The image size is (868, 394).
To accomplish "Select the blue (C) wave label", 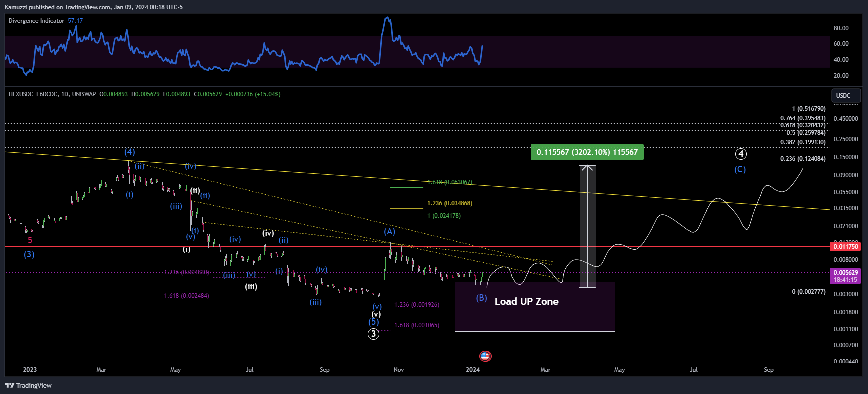I will [x=740, y=169].
